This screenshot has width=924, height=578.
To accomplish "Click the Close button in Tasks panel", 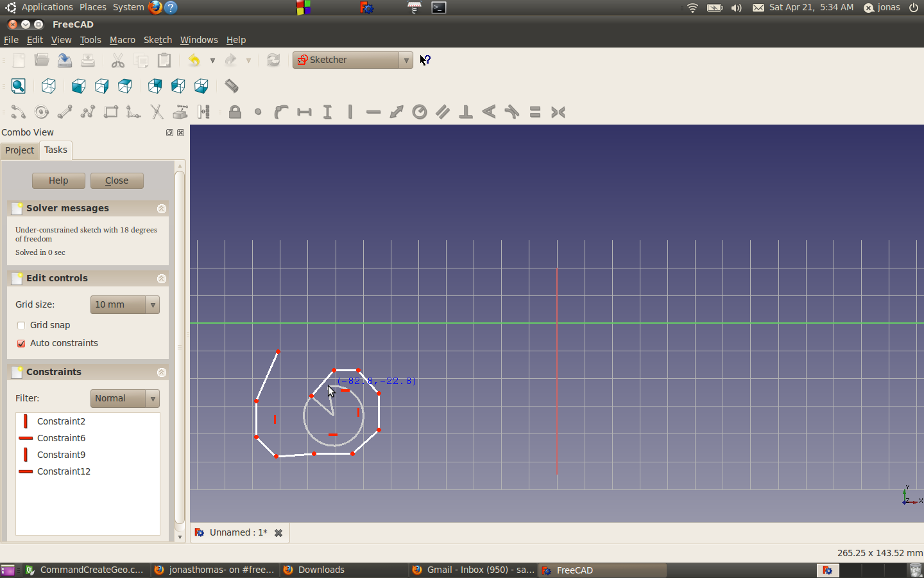I will click(x=117, y=181).
